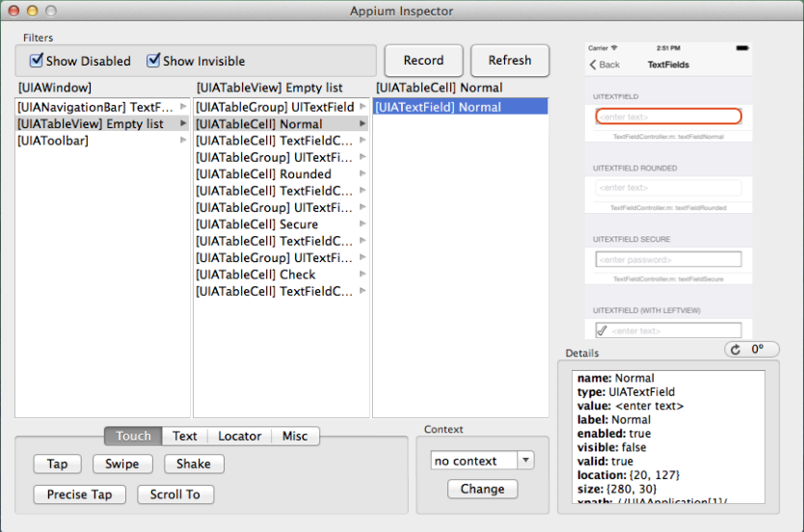Select the UIAToolbar row

pos(102,141)
